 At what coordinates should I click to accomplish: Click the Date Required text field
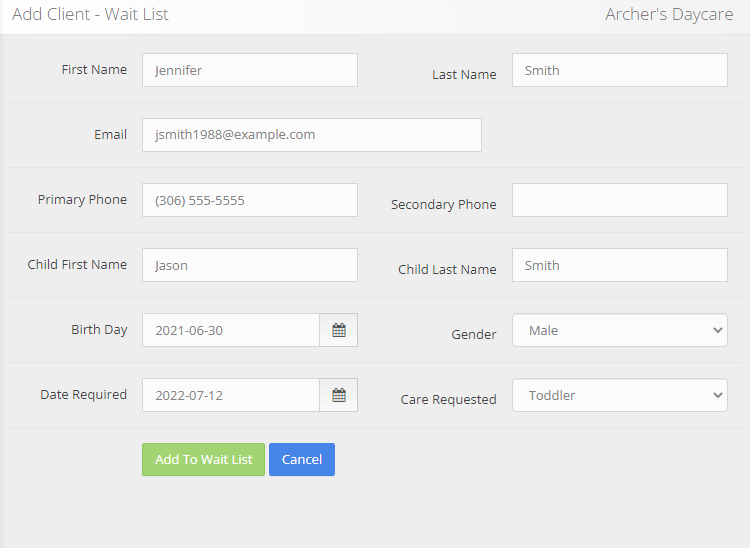coord(230,395)
